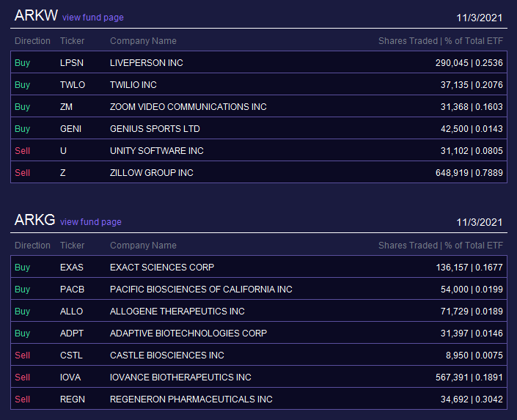Click the ARKW fund heading
This screenshot has width=517, height=420.
tap(36, 15)
